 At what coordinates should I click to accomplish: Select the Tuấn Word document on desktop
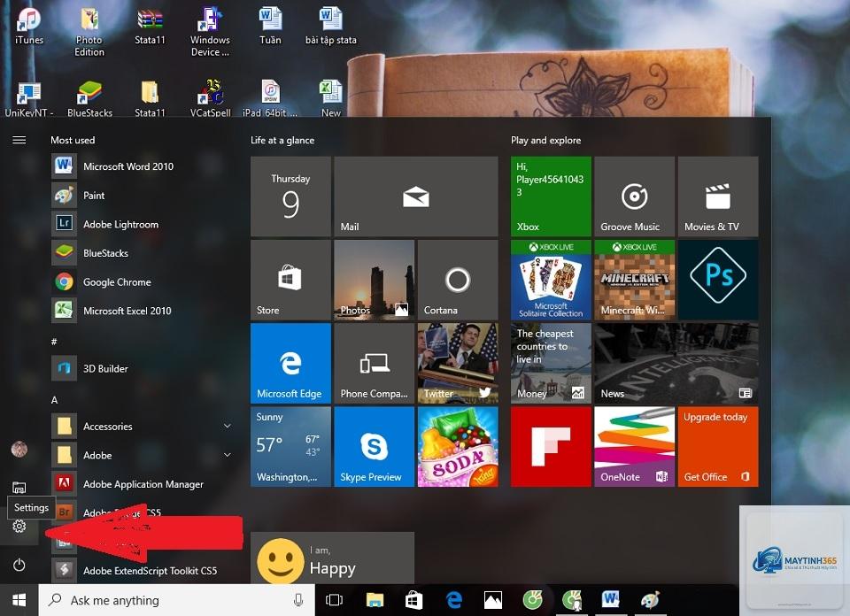pos(270,26)
